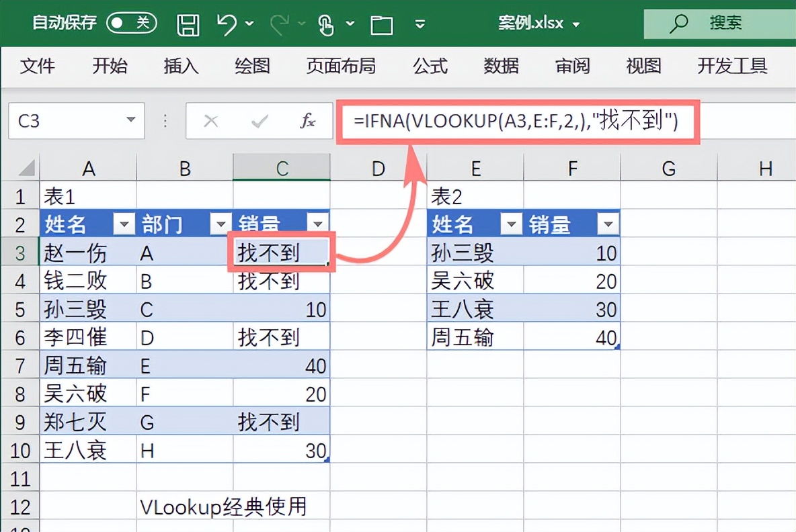Click the Save floppy disk icon
Image resolution: width=796 pixels, height=532 pixels.
coord(188,24)
